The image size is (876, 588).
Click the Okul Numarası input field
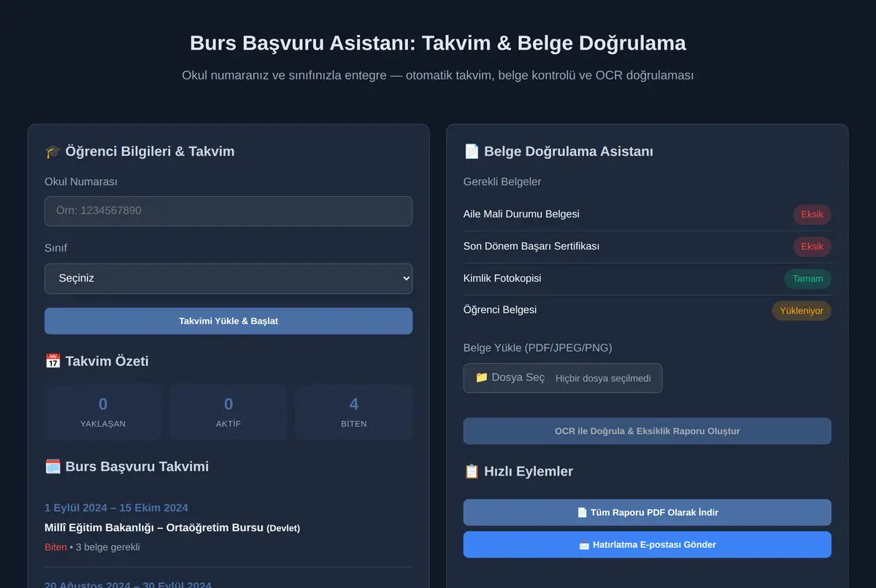pyautogui.click(x=228, y=211)
